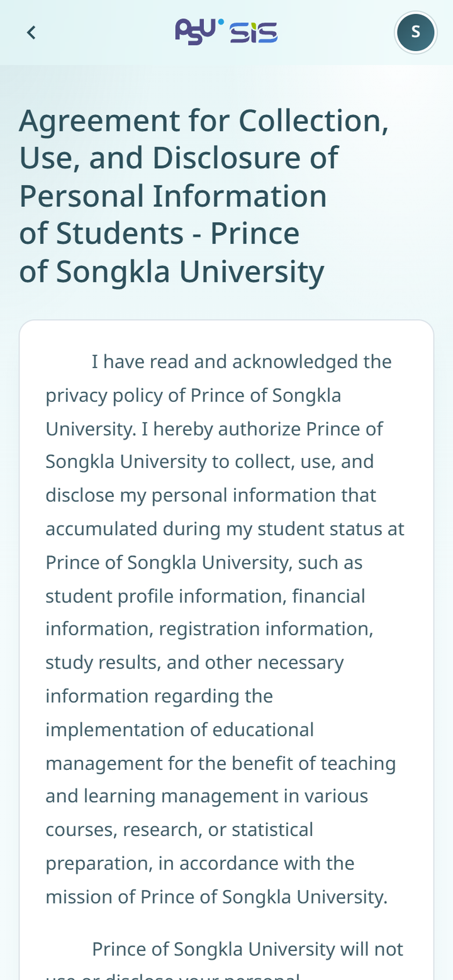Tap the PSU SIS logo in header

(x=226, y=31)
